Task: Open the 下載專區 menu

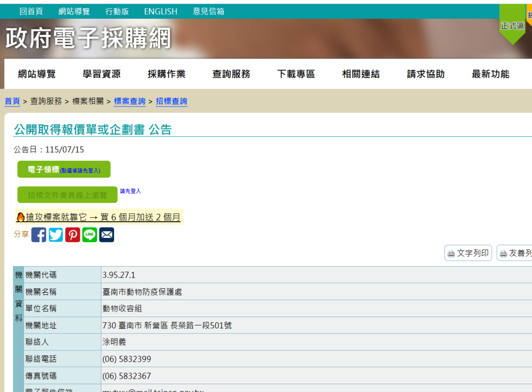Action: (x=296, y=74)
